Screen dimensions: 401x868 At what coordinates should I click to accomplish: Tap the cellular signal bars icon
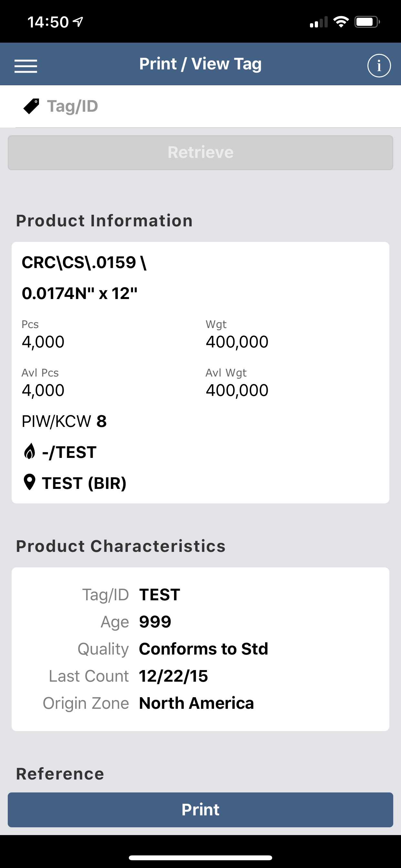coord(318,22)
